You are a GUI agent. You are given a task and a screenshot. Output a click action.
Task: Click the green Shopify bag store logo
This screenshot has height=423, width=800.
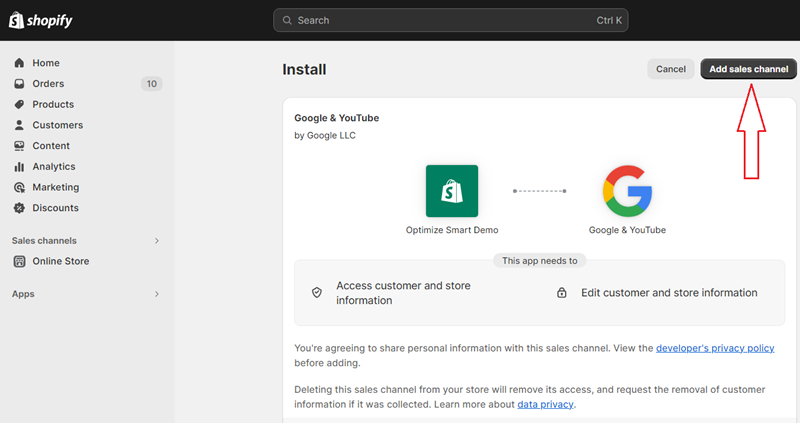tap(452, 191)
